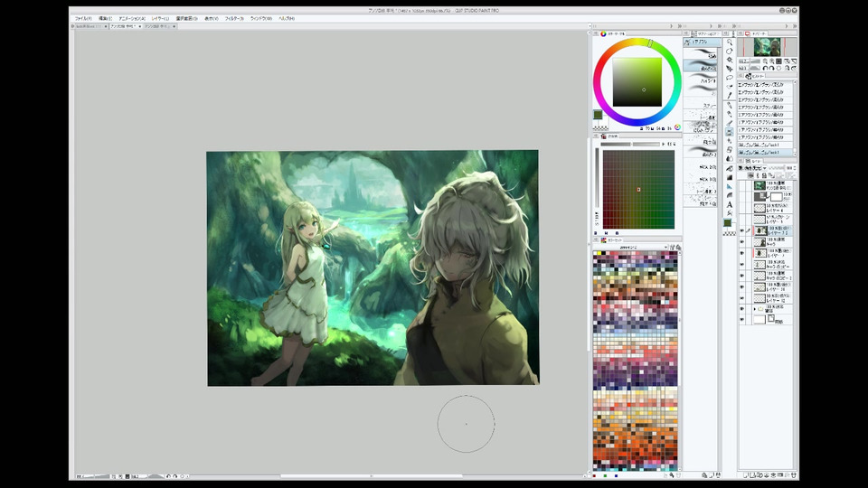The height and width of the screenshot is (488, 868).
Task: Open the アニメーション menu
Action: (x=132, y=18)
